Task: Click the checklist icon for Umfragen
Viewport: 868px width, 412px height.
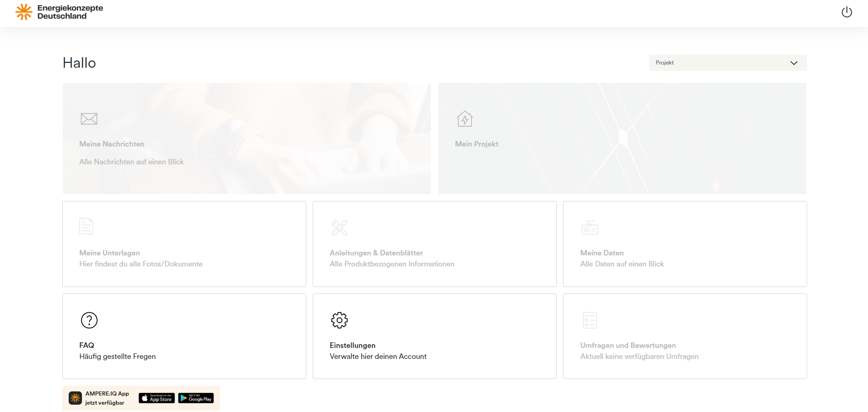Action: 590,320
